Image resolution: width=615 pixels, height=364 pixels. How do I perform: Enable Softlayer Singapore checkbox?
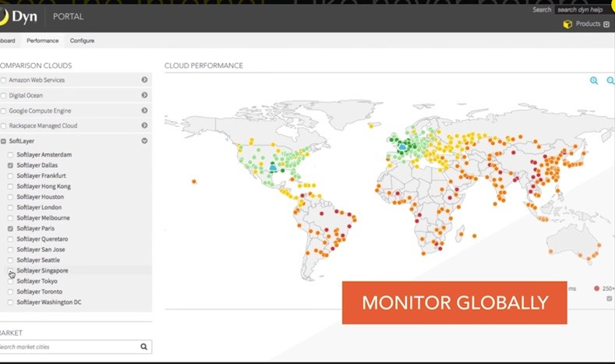(11, 270)
